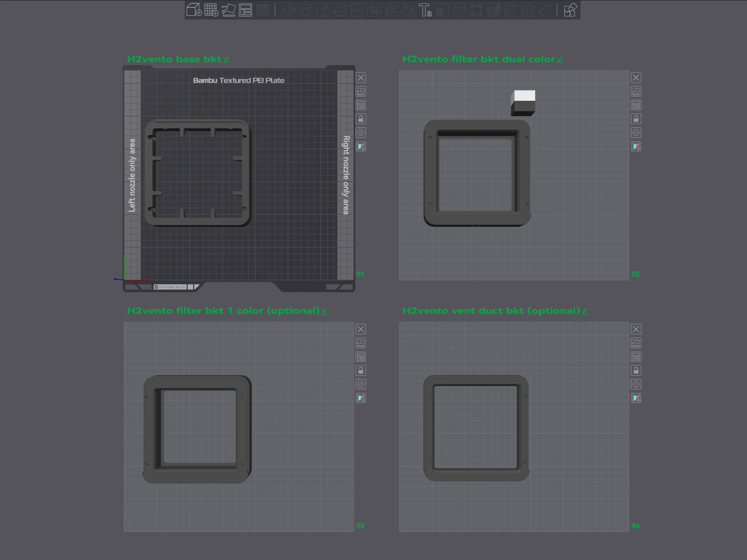Open filament mapping for dual color plate
The height and width of the screenshot is (560, 747).
pyautogui.click(x=636, y=147)
